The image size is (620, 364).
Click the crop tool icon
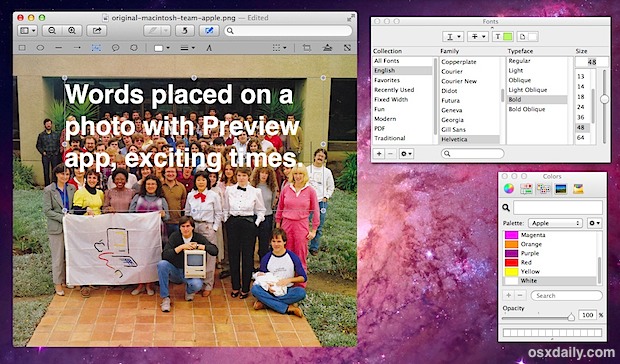[x=307, y=48]
